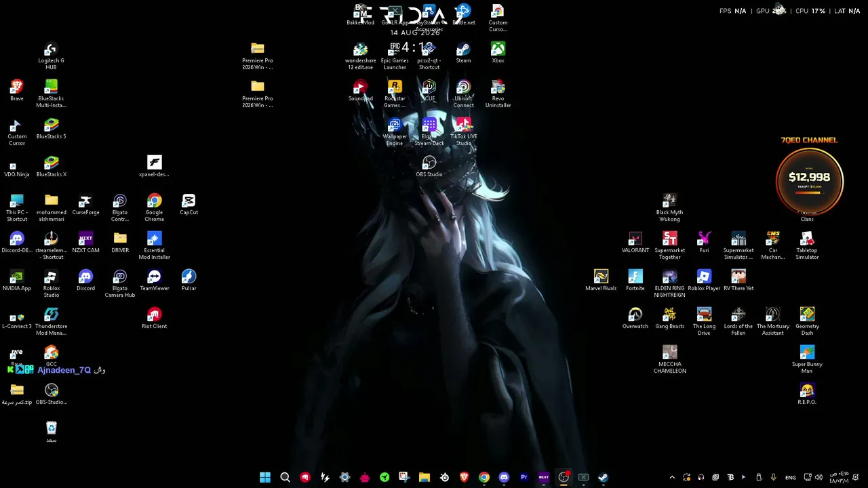Screen dimensions: 868x488
Task: Select the Roblox Studio desktop icon
Action: (51, 284)
